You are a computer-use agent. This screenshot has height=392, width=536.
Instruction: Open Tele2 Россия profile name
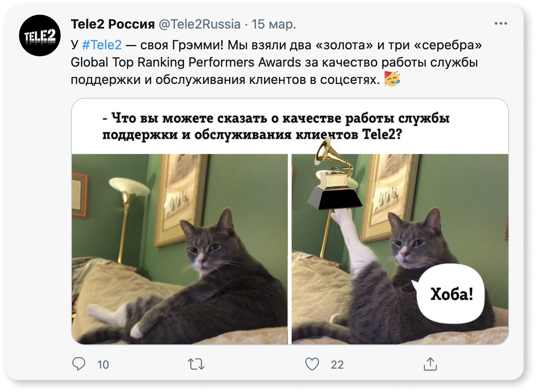click(113, 25)
